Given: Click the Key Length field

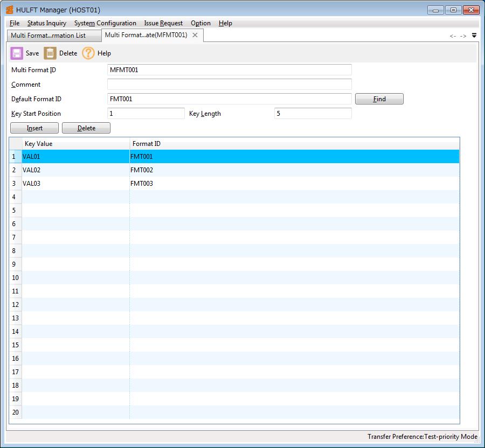Looking at the screenshot, I should tap(313, 114).
